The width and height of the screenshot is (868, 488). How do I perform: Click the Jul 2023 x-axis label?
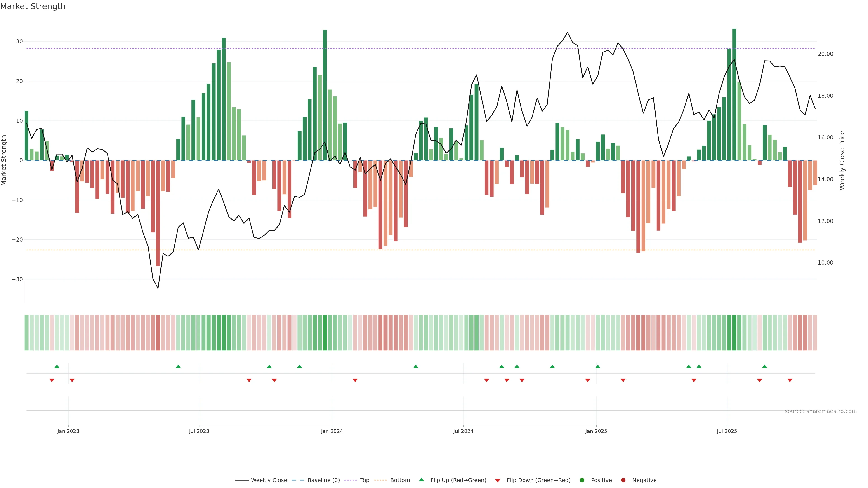pos(199,431)
